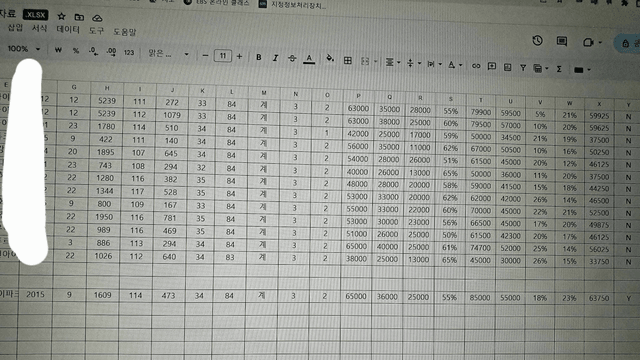Viewport: 640px width, 360px height.
Task: Open the 123 number formats menu
Action: tap(129, 52)
